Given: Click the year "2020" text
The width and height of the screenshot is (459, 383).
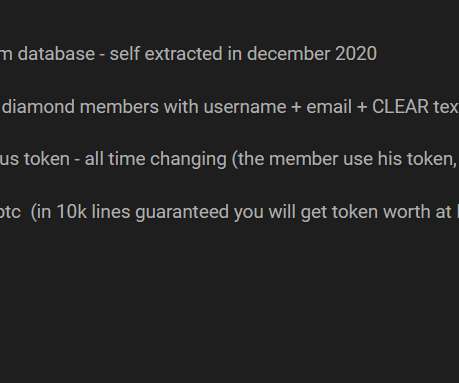Looking at the screenshot, I should pos(356,54).
